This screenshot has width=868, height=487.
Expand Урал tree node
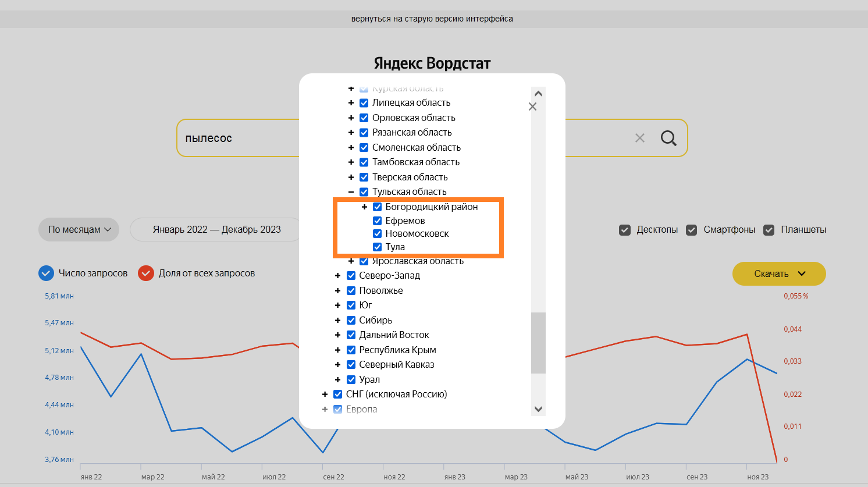pyautogui.click(x=337, y=379)
